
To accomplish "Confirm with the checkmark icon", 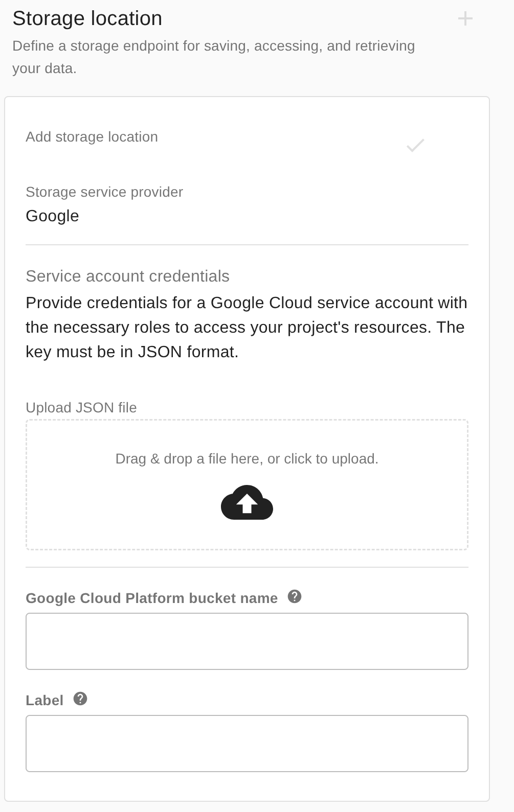I will (x=415, y=146).
